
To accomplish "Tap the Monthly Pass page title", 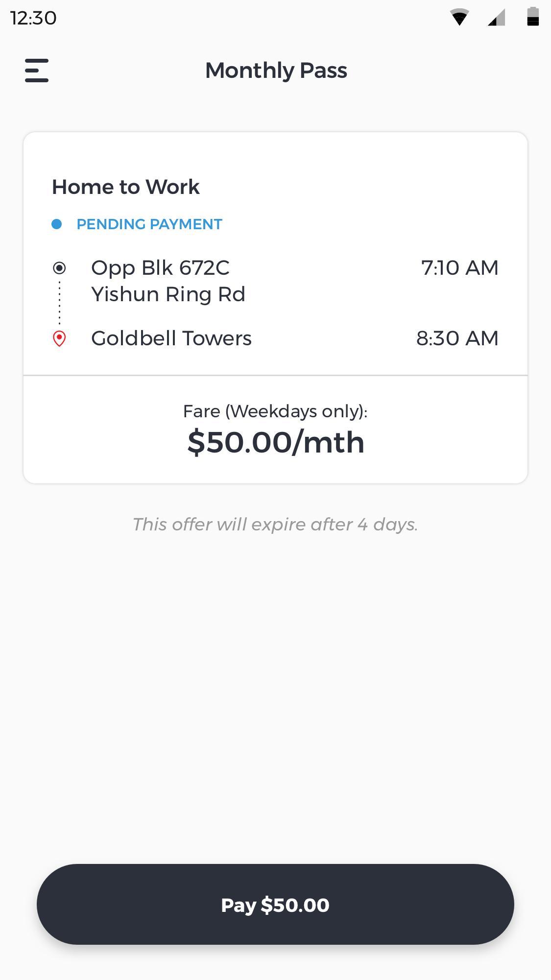I will click(276, 71).
